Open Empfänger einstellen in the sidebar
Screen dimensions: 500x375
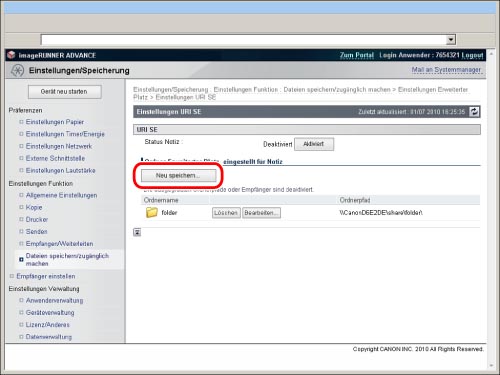pyautogui.click(x=46, y=276)
